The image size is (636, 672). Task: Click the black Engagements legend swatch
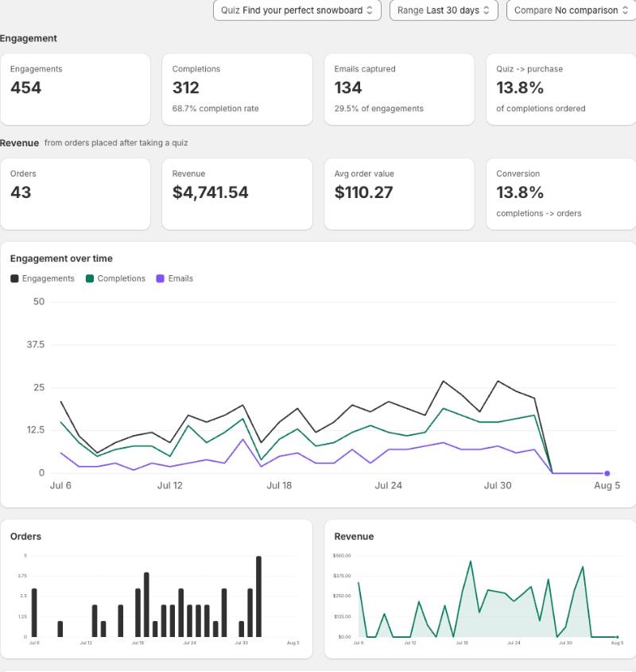tap(14, 278)
